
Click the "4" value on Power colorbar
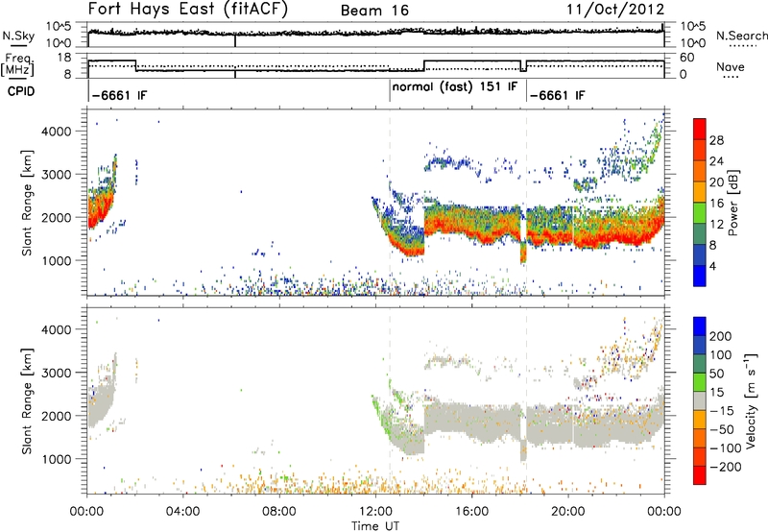[x=712, y=266]
